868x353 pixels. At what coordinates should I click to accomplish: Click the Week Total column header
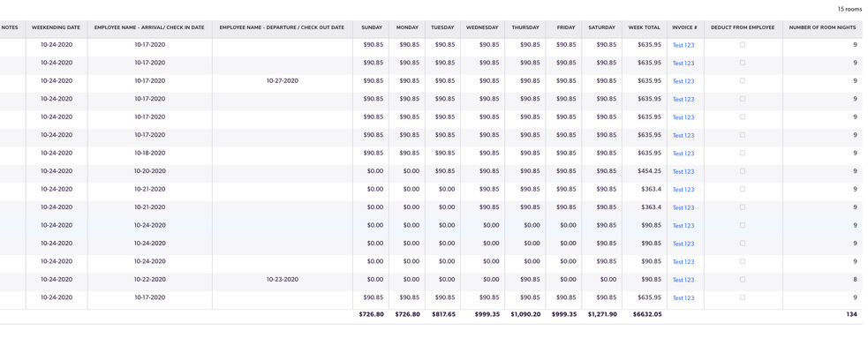(x=645, y=27)
